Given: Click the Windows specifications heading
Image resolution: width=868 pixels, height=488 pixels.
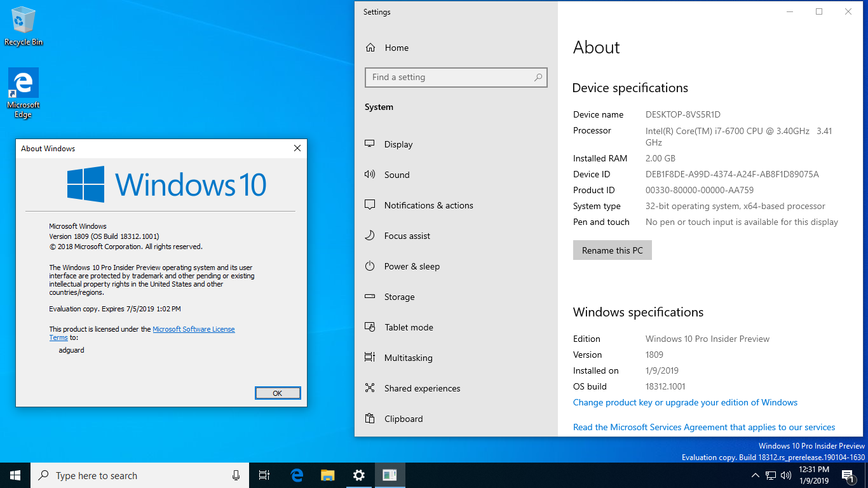Looking at the screenshot, I should pos(638,312).
